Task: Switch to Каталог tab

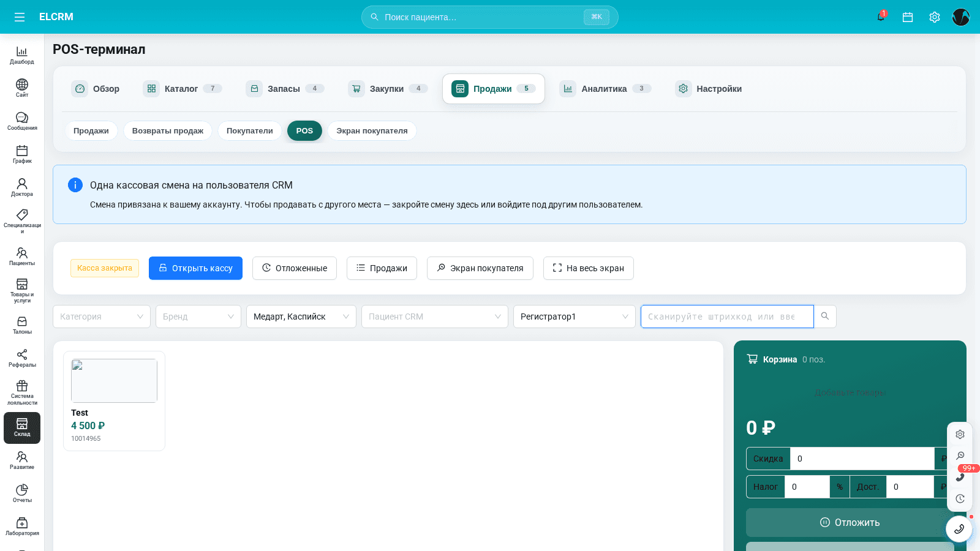Action: click(x=183, y=89)
